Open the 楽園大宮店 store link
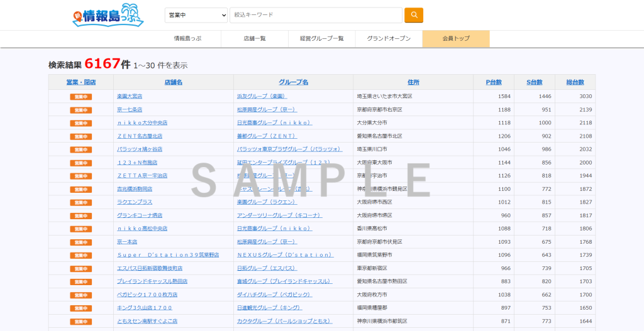This screenshot has width=644, height=331. click(x=130, y=97)
